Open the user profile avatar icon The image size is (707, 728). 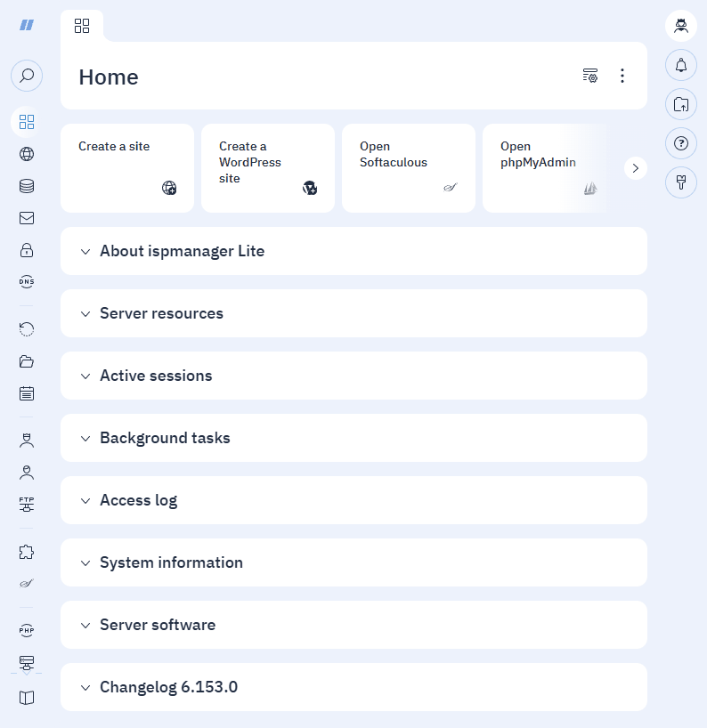click(x=681, y=26)
